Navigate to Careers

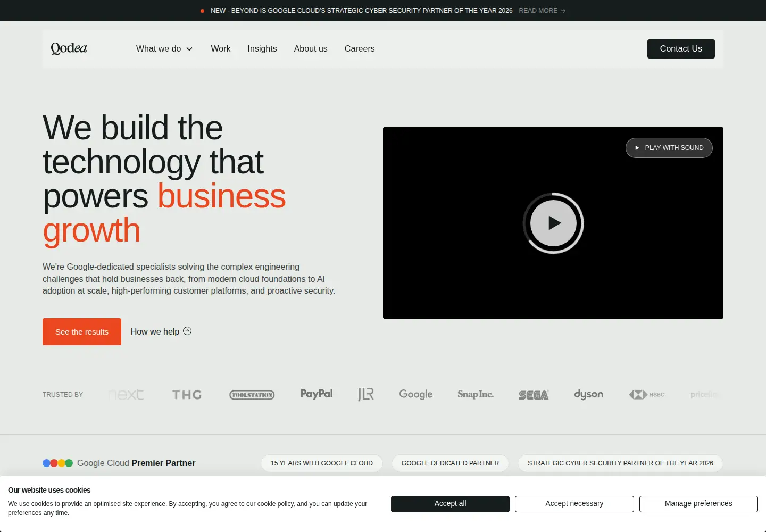[360, 49]
